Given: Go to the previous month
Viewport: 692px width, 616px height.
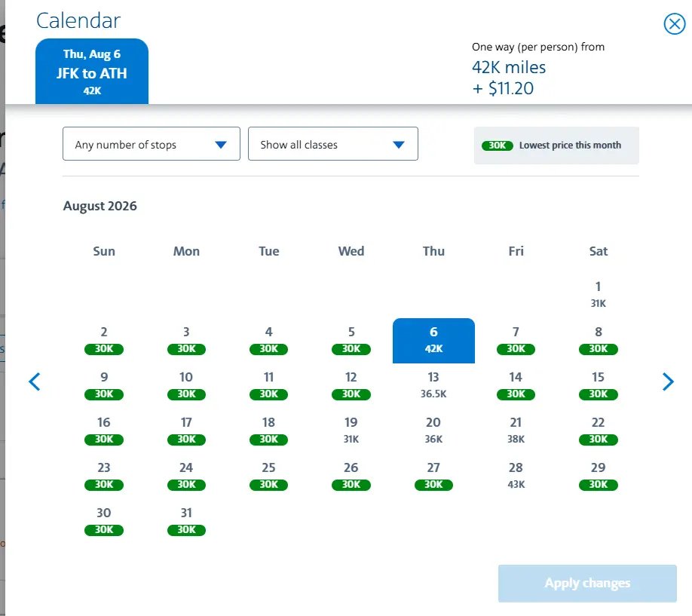Looking at the screenshot, I should [35, 382].
